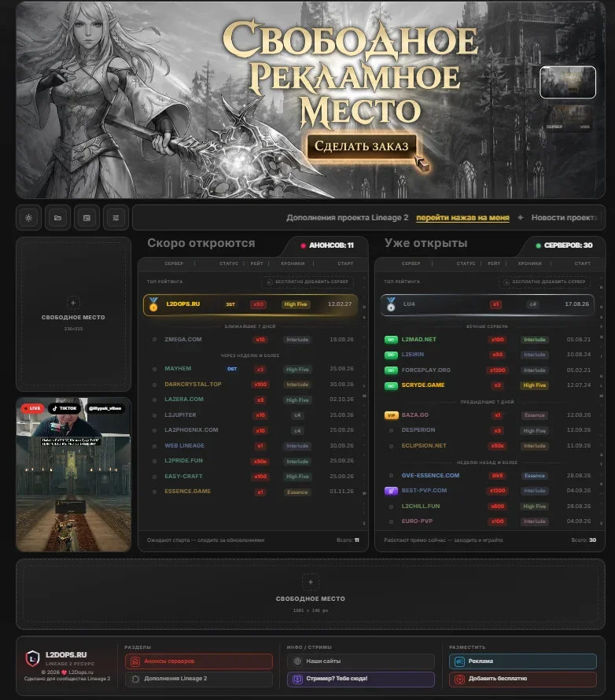Image resolution: width=615 pixels, height=700 pixels.
Task: Click the red LIVE badge on the stream
Action: point(32,408)
